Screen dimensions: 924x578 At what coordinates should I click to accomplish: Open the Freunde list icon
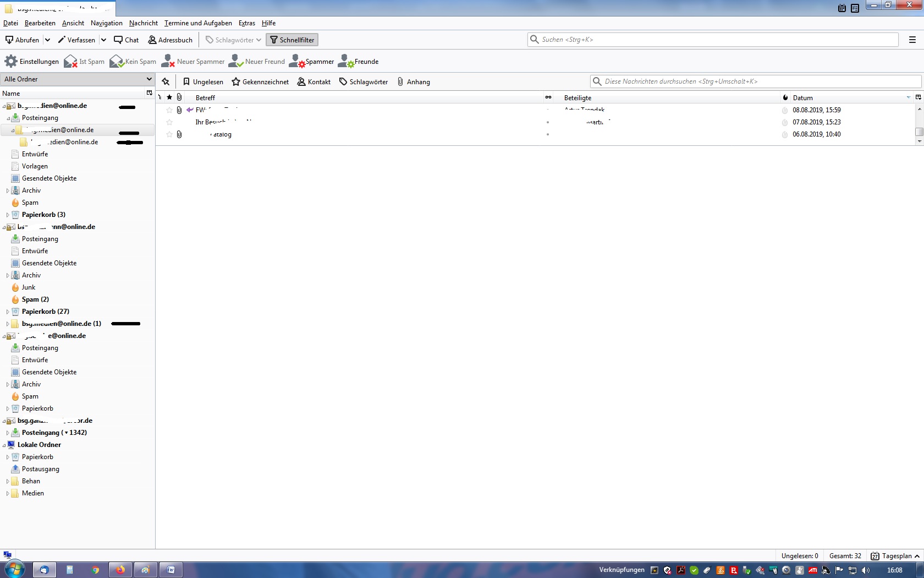pos(346,61)
